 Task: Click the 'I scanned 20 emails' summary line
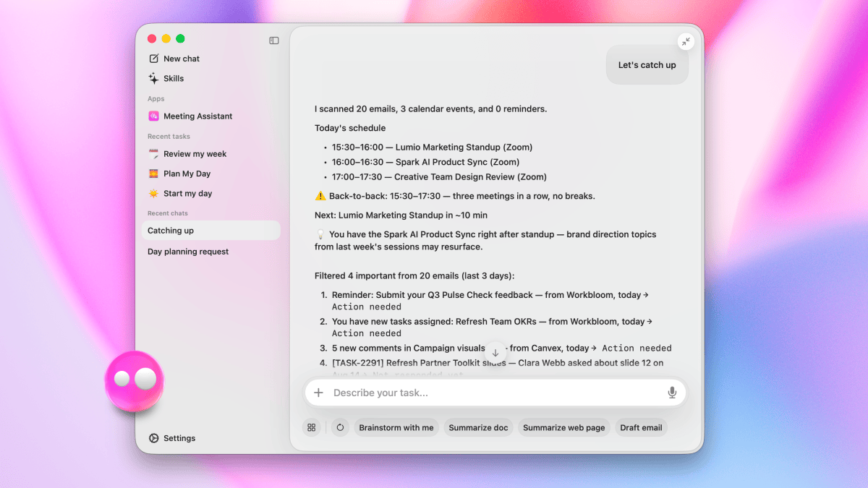(430, 109)
